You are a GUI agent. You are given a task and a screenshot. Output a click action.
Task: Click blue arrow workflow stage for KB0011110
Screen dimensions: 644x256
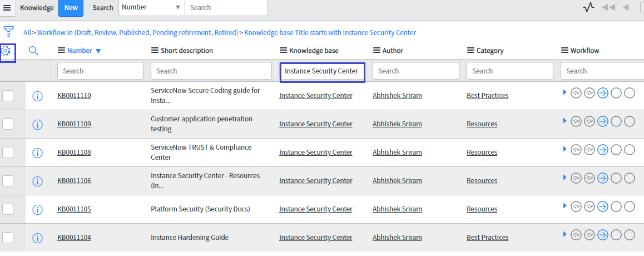pyautogui.click(x=602, y=93)
